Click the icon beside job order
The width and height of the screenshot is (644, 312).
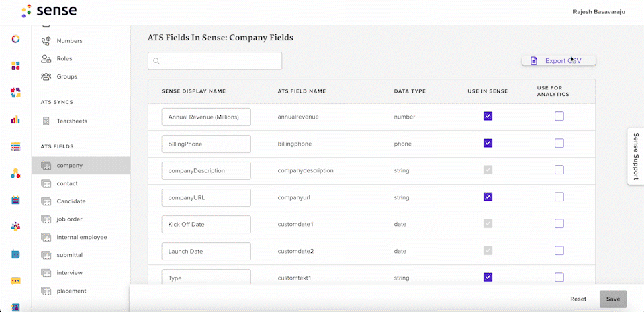pos(46,219)
